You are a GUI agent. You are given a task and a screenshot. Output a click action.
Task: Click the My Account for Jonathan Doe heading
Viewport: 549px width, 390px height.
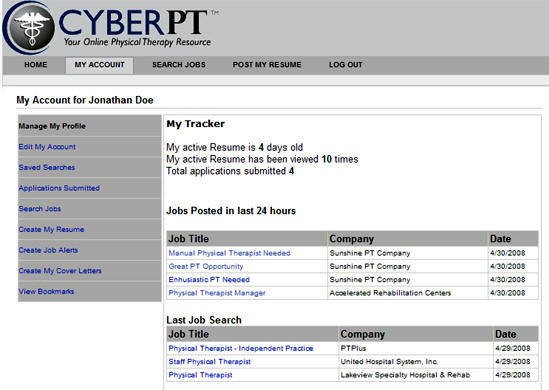point(85,100)
